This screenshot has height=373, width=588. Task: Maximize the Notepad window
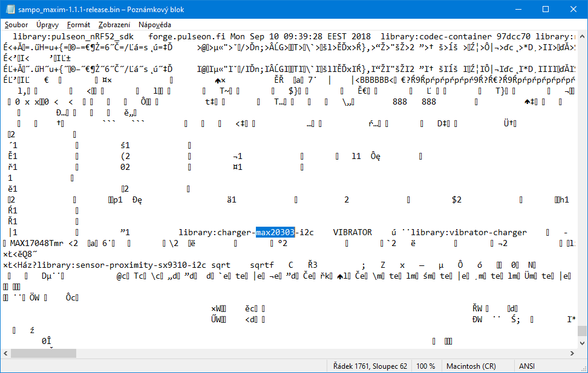544,10
